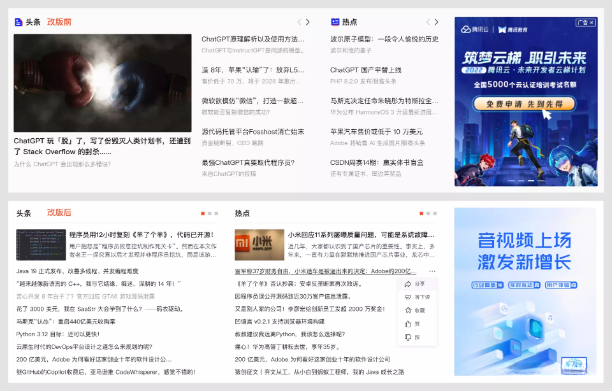The image size is (612, 391).
Task: Go to the previous page of the top 头条 panel
Action: (299, 22)
